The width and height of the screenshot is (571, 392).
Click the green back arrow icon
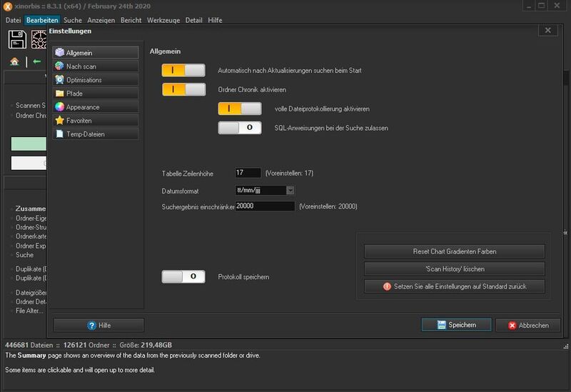36,61
